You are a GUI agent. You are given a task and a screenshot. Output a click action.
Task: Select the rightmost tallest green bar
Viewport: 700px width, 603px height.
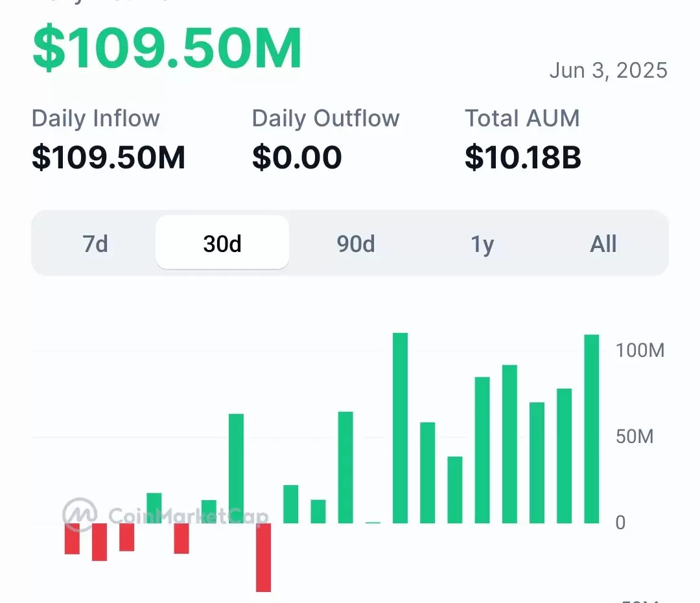(x=592, y=429)
